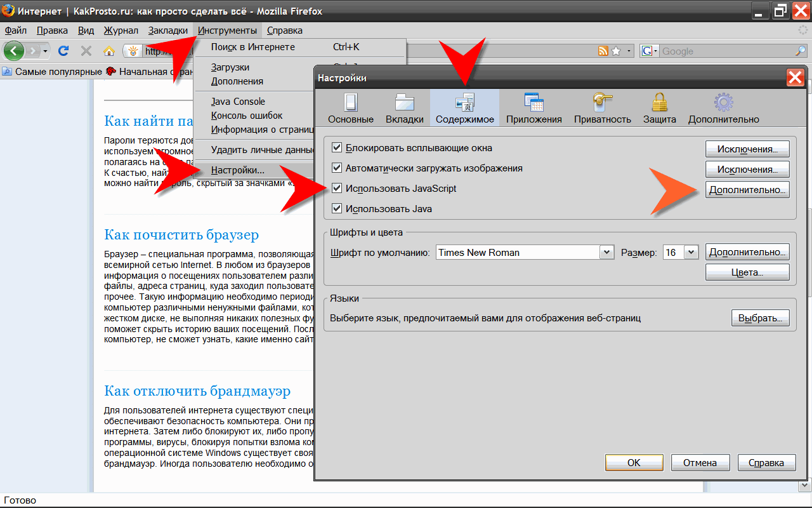Open Самые популярные bookmark folder
This screenshot has width=812, height=508.
click(x=52, y=72)
